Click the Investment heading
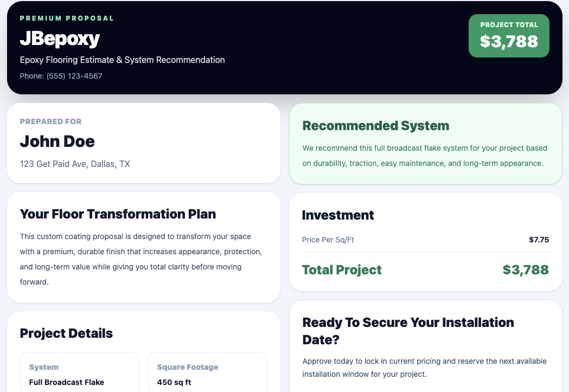Image resolution: width=569 pixels, height=392 pixels. coord(338,215)
